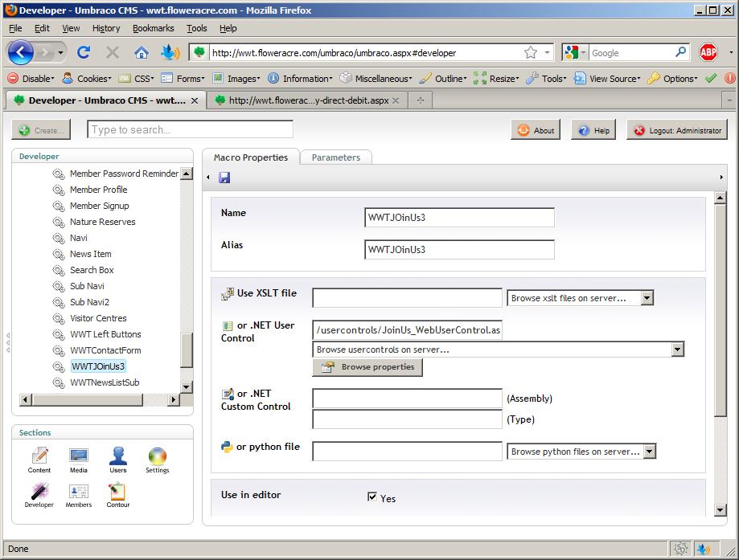Open the Settings section icon
Viewport: 739px width, 560px height.
[158, 460]
